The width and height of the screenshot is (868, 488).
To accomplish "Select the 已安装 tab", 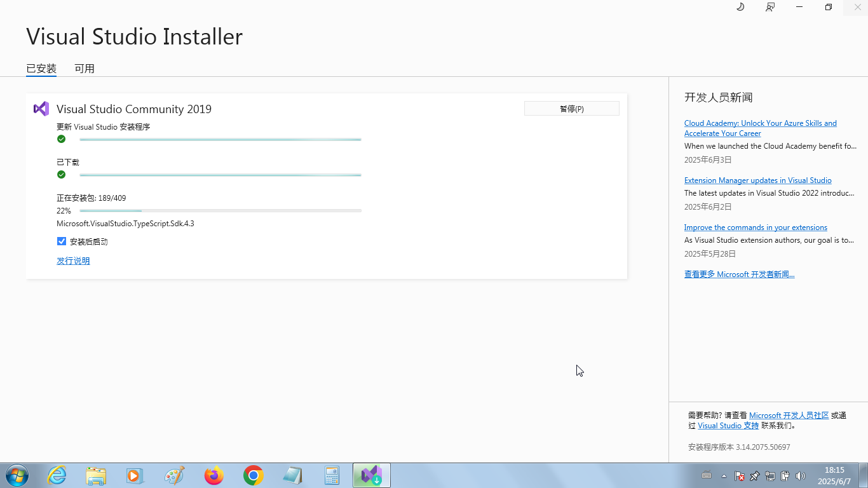I will pos(41,69).
